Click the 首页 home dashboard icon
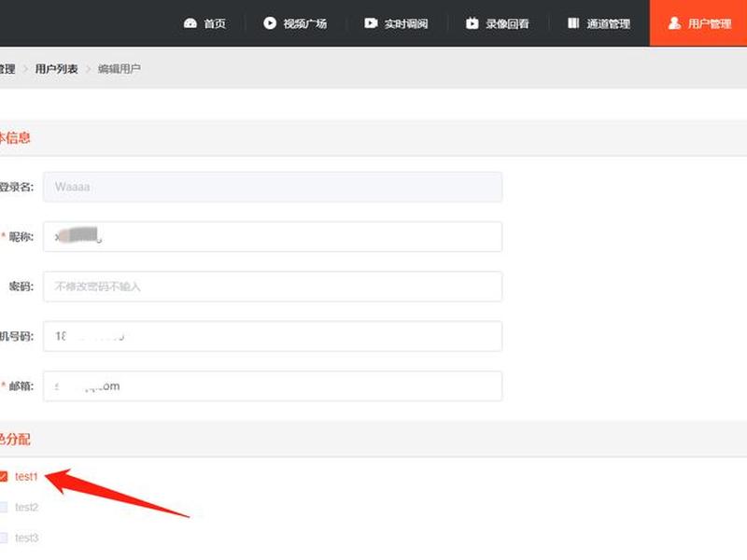 click(x=190, y=22)
